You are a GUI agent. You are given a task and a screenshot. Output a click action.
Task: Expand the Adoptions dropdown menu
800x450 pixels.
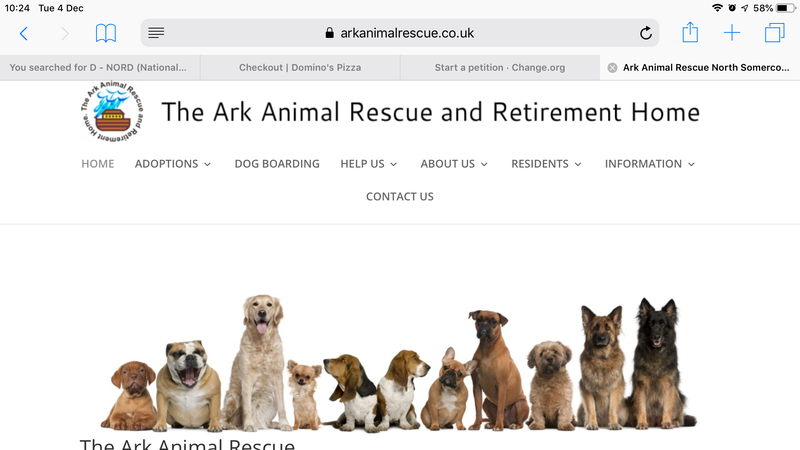(173, 164)
